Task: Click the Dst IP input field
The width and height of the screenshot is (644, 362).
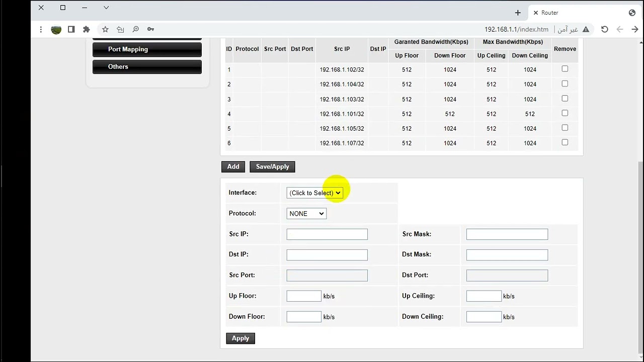Action: pyautogui.click(x=327, y=255)
